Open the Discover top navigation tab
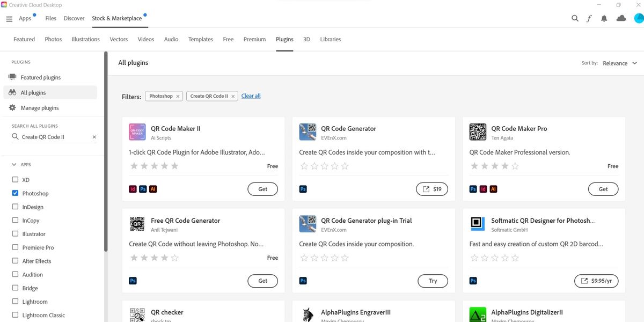644x322 pixels. coord(74,18)
